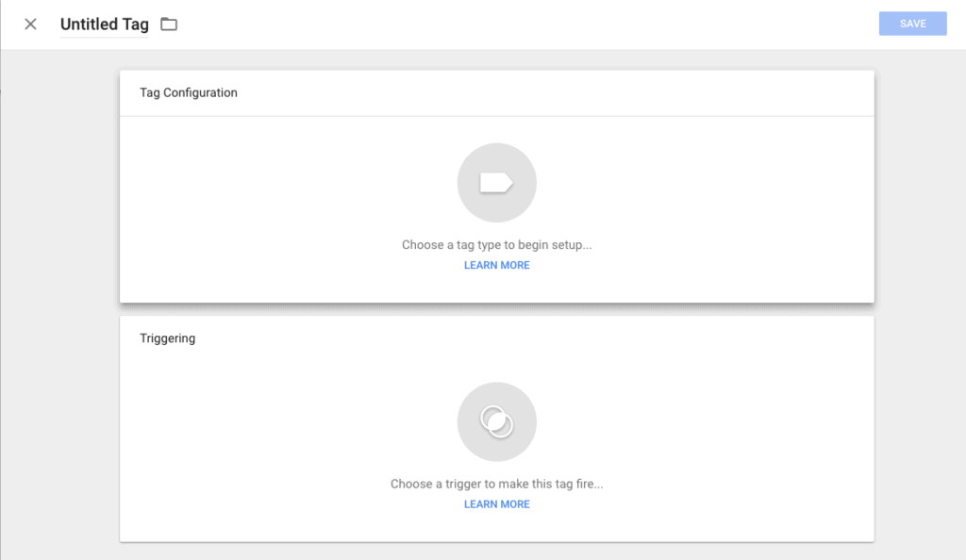Close the tag editor with the X icon
The width and height of the screenshot is (966, 560).
30,25
